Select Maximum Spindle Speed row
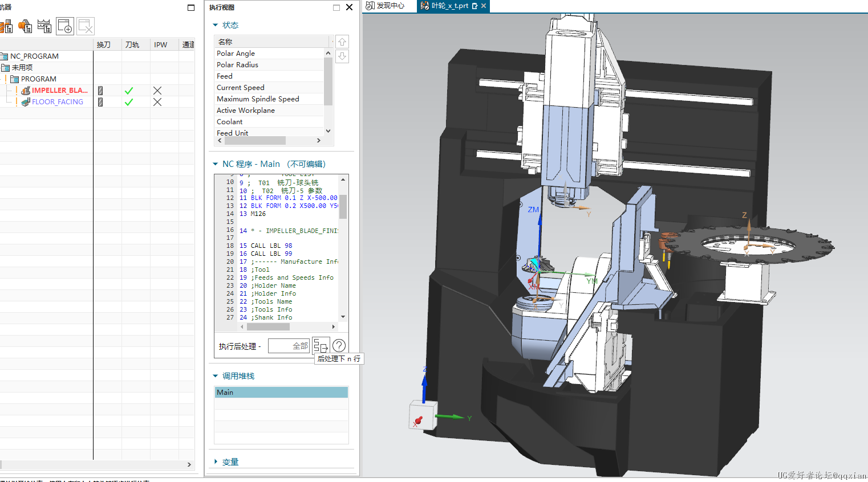Screen dimensions: 868x482 click(x=269, y=99)
